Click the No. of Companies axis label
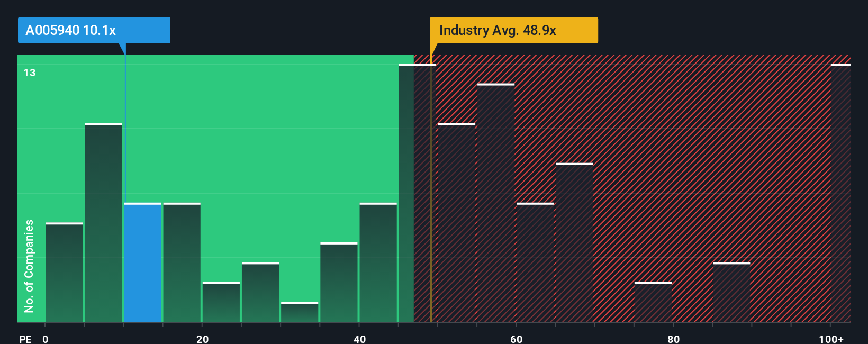The height and width of the screenshot is (344, 868). point(29,266)
